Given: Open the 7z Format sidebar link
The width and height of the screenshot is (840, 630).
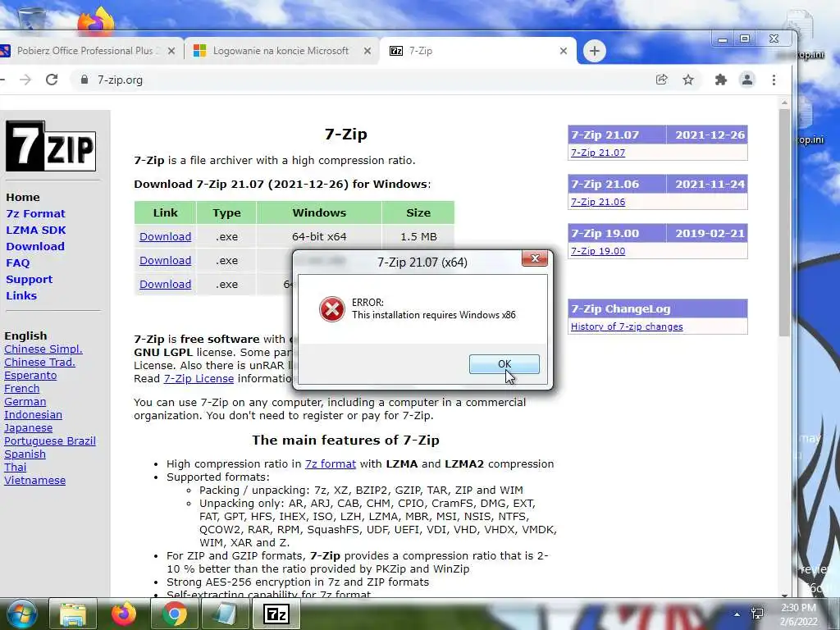Looking at the screenshot, I should pyautogui.click(x=35, y=214).
